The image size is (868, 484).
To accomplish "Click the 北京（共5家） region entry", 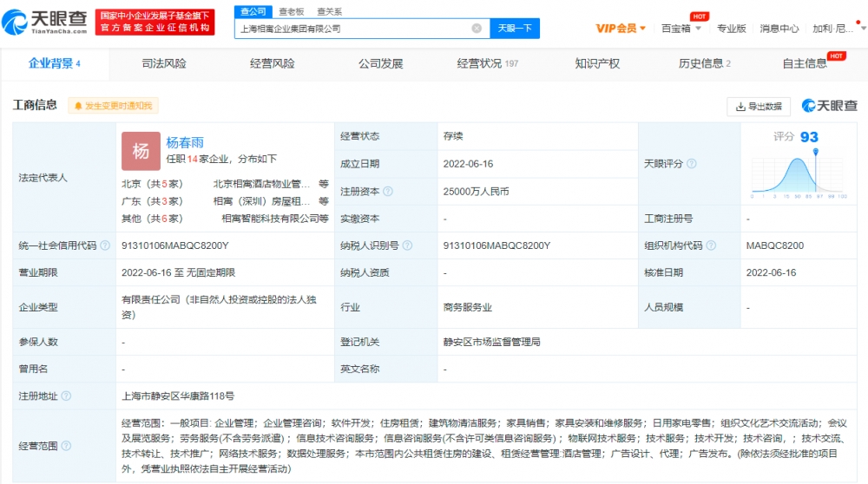I will tap(152, 184).
